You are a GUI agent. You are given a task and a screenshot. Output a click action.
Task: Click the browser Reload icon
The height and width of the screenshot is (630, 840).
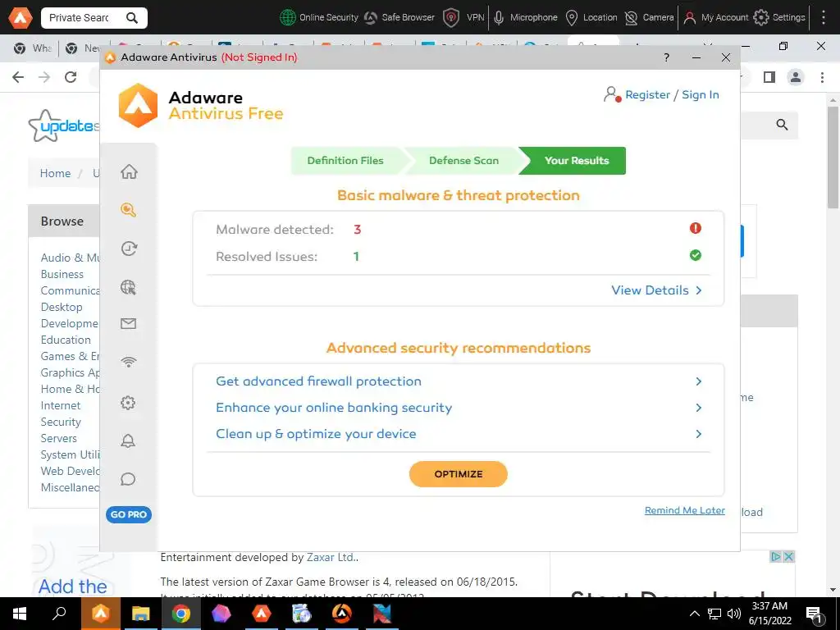click(71, 77)
